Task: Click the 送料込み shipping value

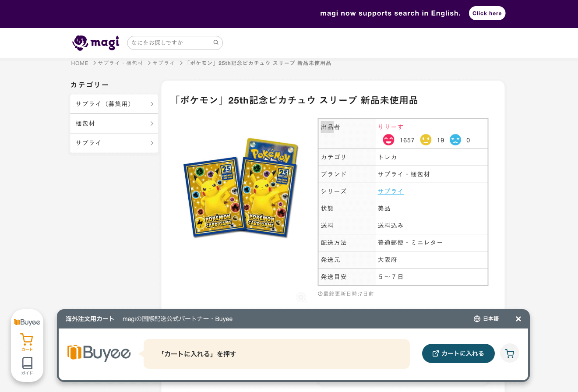Action: pos(391,225)
